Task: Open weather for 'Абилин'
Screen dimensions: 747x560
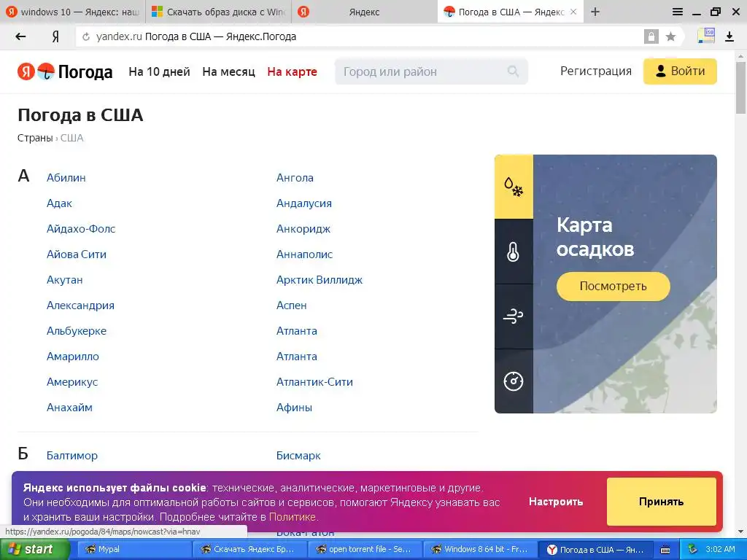Action: (66, 178)
